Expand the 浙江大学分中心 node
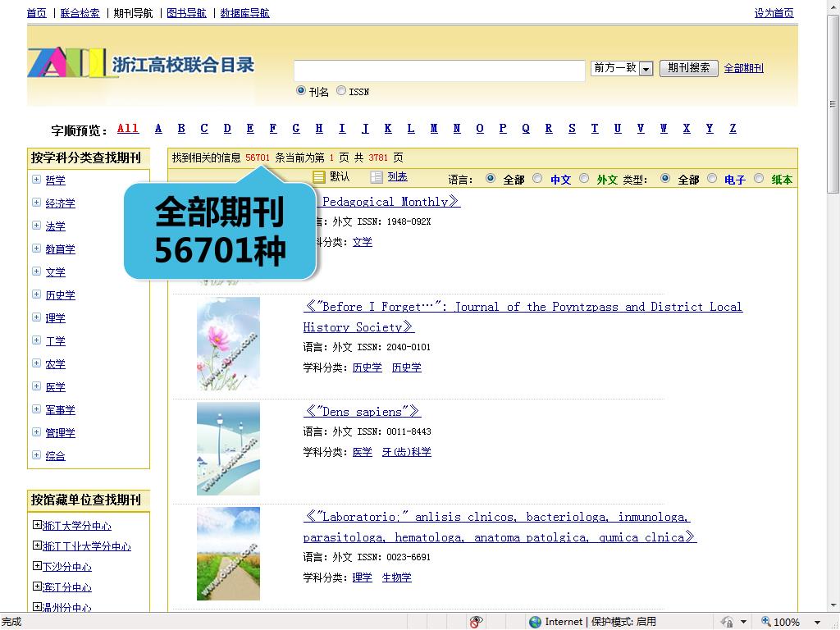 (37, 525)
